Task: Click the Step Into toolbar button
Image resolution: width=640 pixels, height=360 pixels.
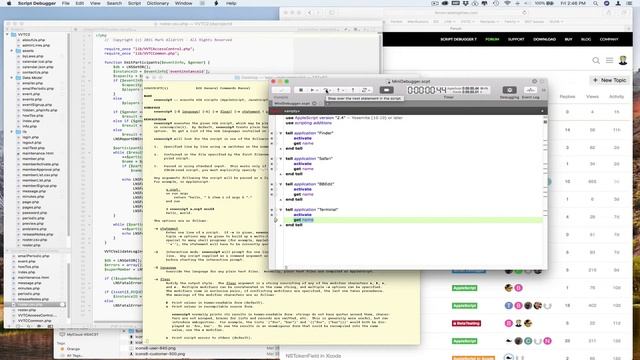Action: point(339,90)
